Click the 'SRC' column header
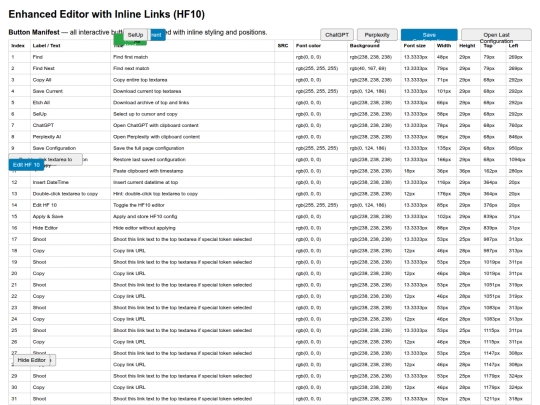The width and height of the screenshot is (540, 405). (x=283, y=45)
